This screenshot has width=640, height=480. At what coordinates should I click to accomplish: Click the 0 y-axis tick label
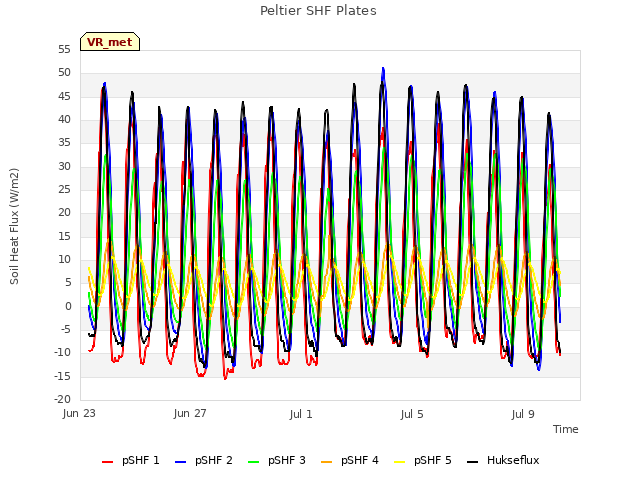pyautogui.click(x=68, y=307)
